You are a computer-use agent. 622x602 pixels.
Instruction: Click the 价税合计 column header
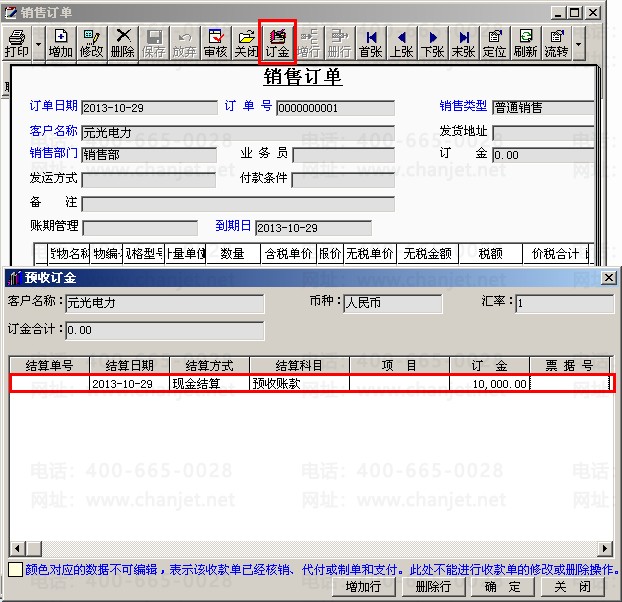pos(555,253)
